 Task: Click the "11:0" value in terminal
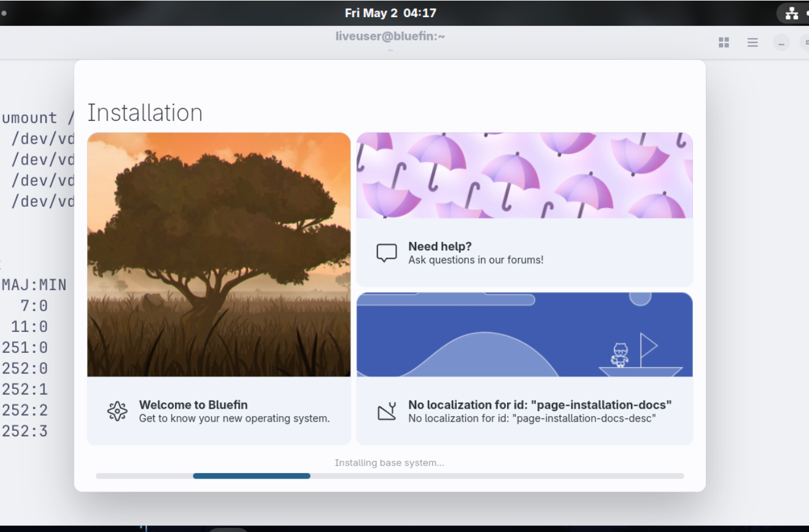click(29, 326)
